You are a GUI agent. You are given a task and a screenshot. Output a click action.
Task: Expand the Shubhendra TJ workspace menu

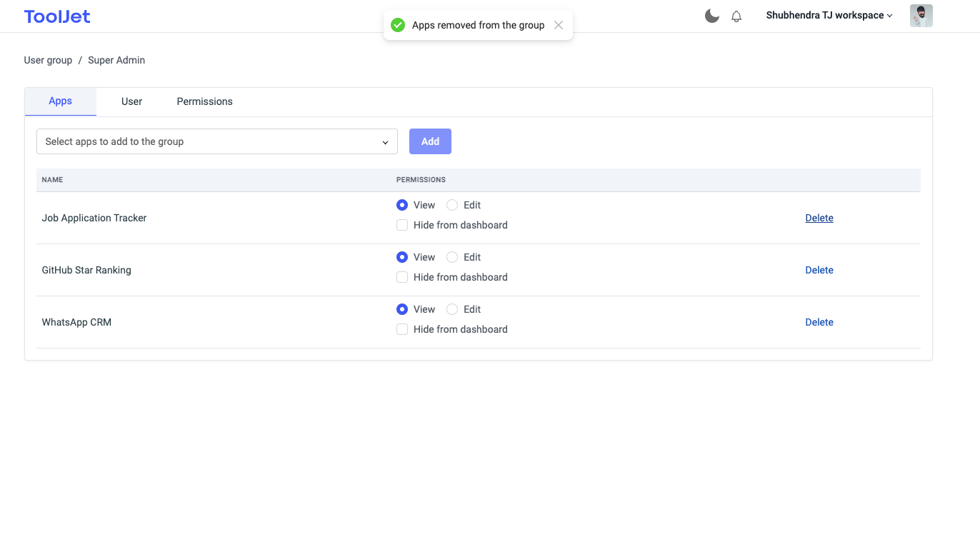828,15
